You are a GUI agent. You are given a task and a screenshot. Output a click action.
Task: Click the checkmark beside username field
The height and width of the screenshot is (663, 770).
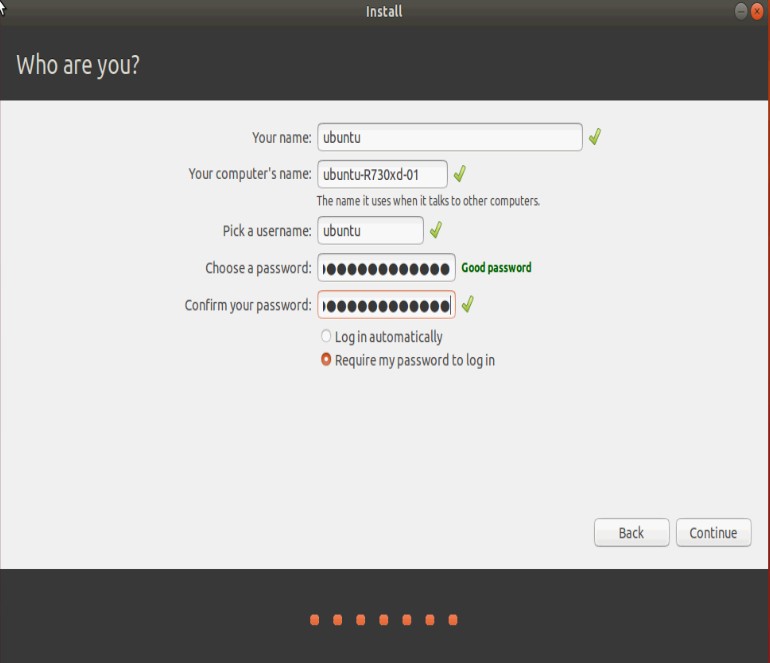tap(436, 229)
